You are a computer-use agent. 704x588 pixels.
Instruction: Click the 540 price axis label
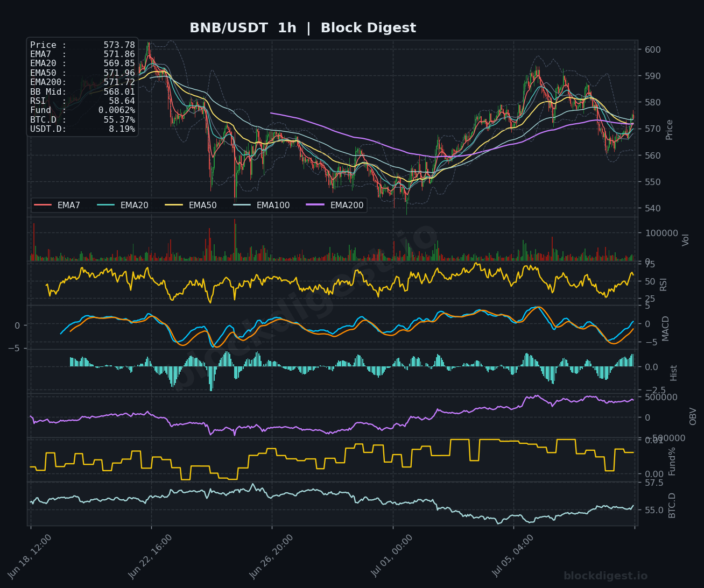[x=653, y=208]
